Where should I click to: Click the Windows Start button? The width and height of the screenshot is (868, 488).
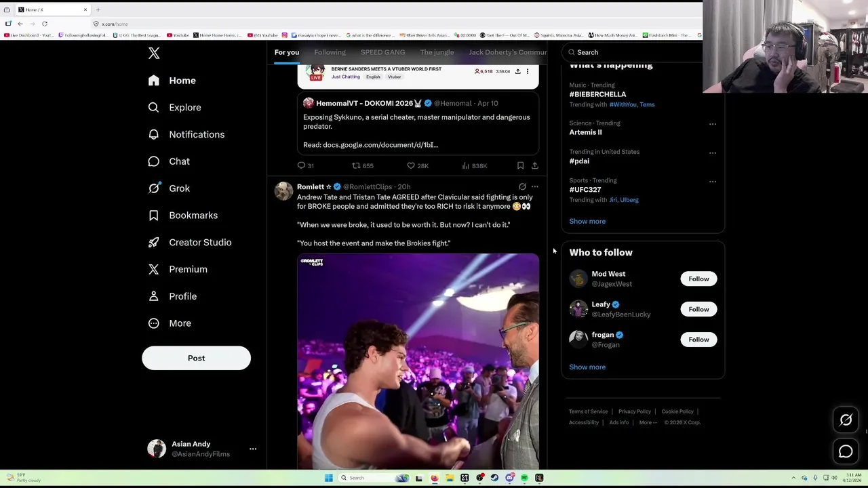pos(328,478)
